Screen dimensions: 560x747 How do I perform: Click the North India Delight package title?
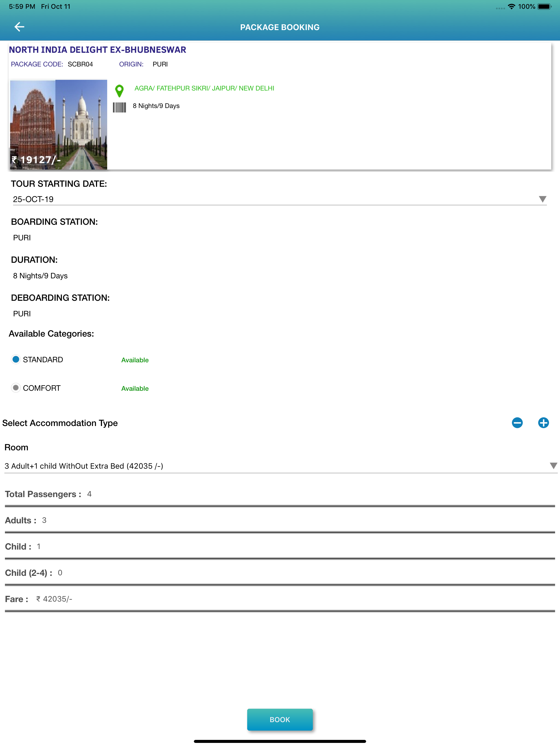pyautogui.click(x=97, y=50)
